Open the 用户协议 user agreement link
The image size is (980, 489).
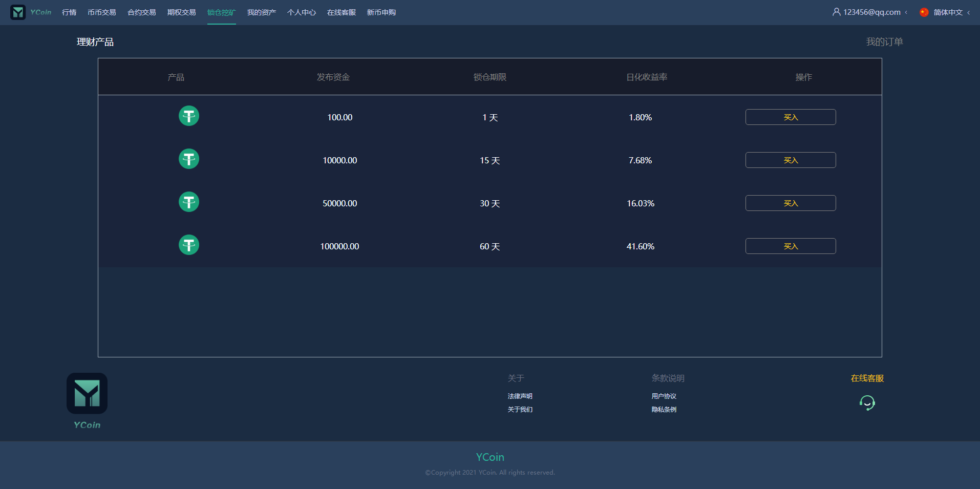point(664,396)
